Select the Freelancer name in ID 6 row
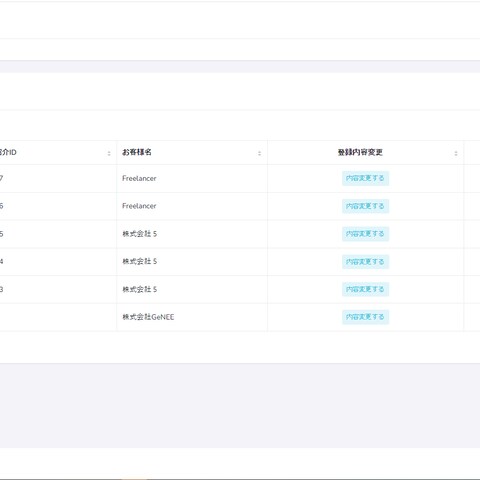The image size is (480, 480). click(139, 206)
